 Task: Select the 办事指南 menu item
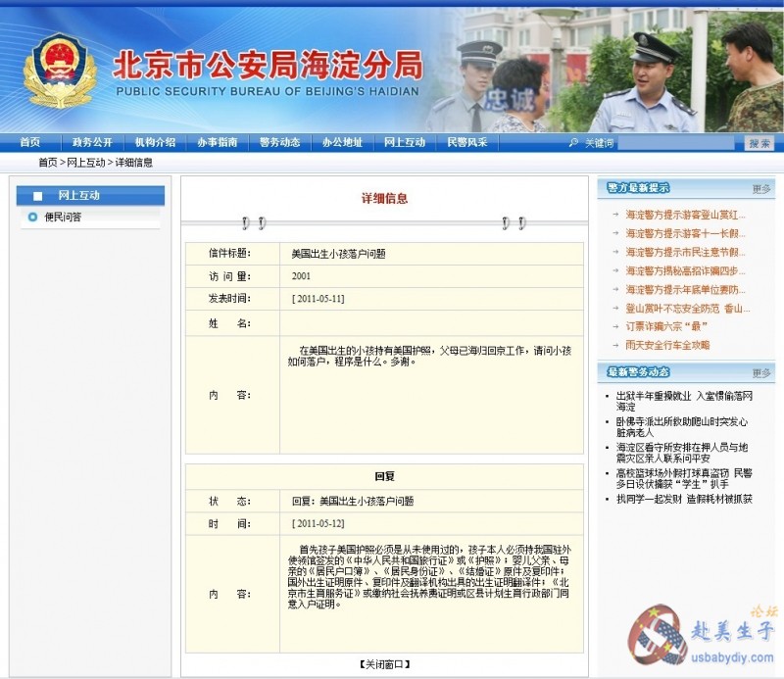click(217, 142)
